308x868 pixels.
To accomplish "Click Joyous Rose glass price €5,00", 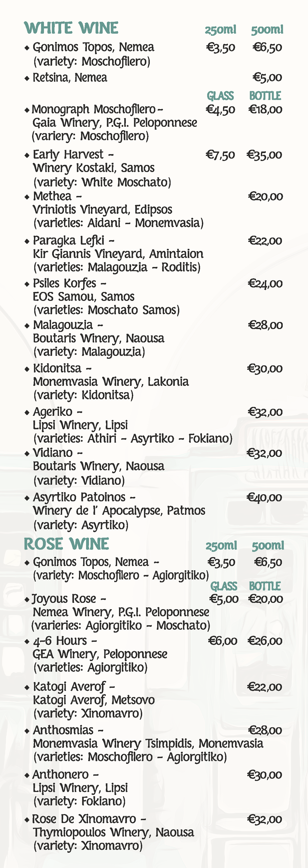I will tap(224, 599).
